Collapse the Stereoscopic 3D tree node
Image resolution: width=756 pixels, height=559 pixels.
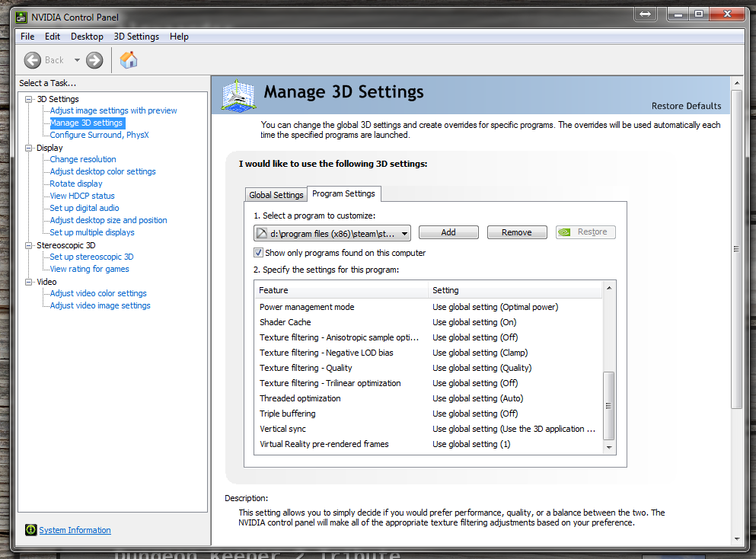tap(29, 245)
